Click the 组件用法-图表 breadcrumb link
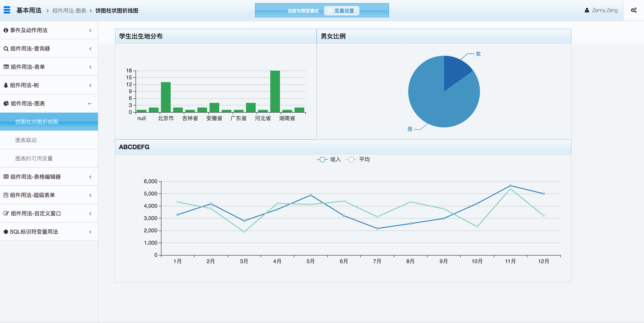 (x=69, y=10)
